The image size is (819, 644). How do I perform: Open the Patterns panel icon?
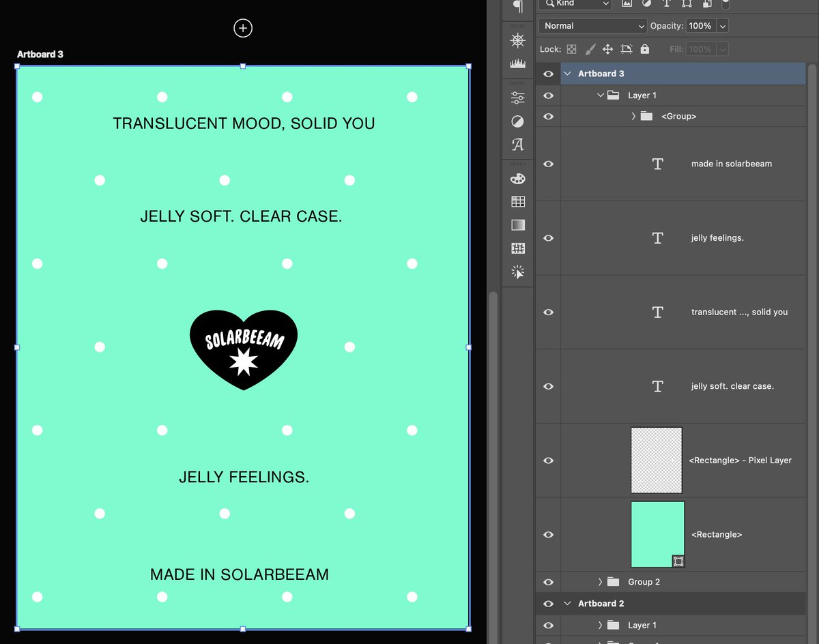click(518, 248)
